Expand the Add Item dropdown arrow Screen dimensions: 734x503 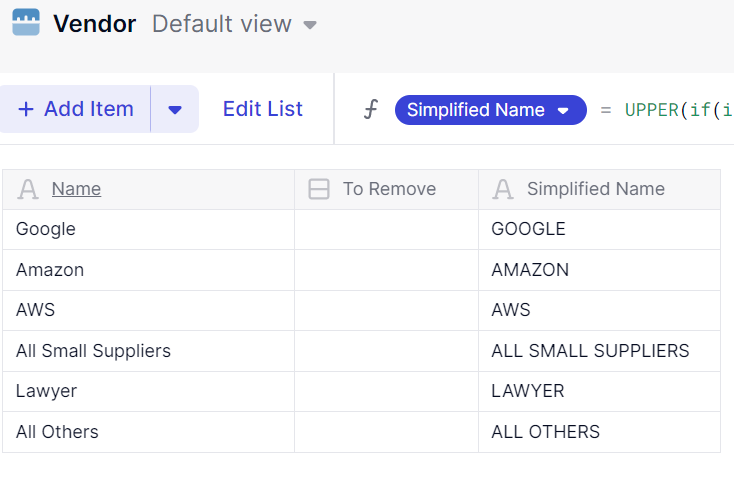click(175, 109)
